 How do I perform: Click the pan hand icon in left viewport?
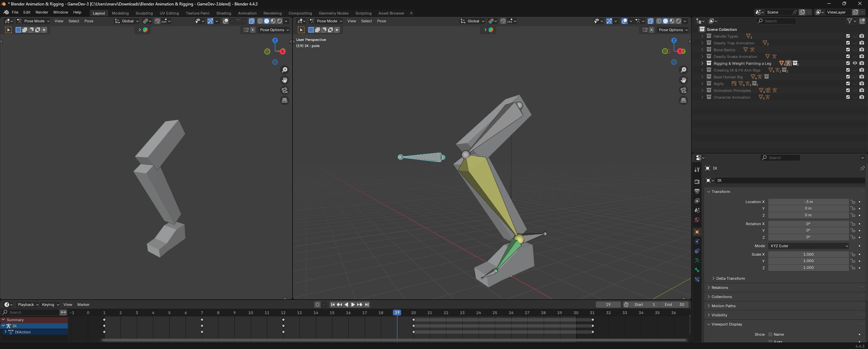point(285,80)
